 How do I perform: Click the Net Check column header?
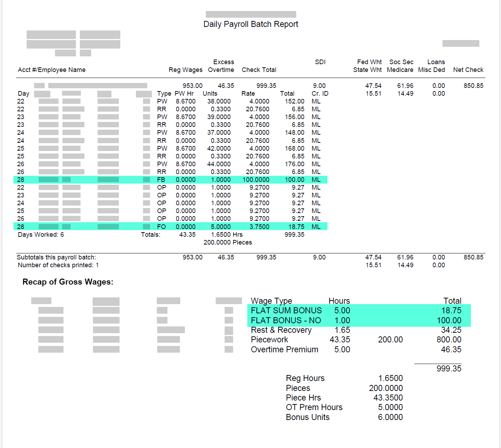pyautogui.click(x=468, y=70)
